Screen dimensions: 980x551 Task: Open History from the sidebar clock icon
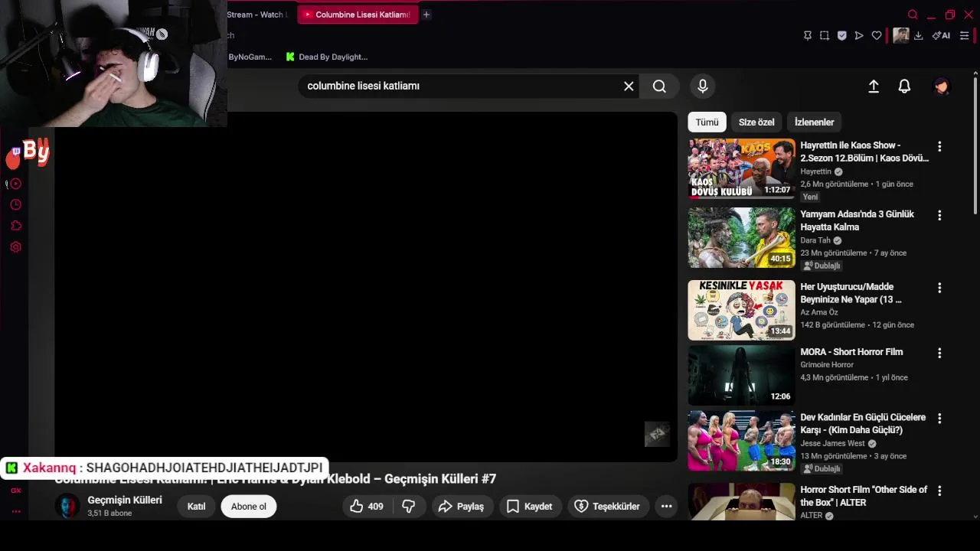pos(16,205)
